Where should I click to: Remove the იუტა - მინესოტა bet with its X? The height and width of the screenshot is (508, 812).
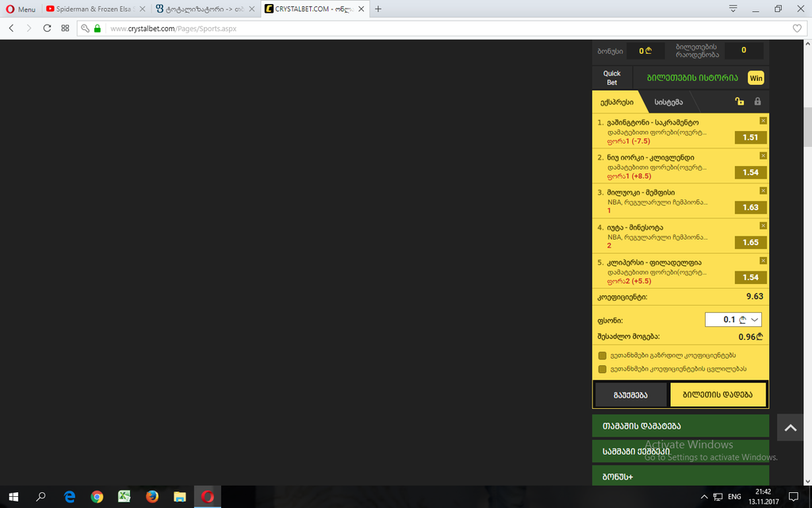pyautogui.click(x=763, y=225)
